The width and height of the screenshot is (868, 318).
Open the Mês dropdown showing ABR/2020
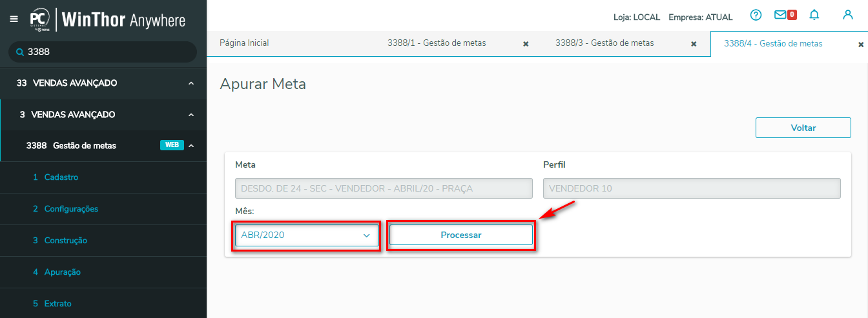306,235
